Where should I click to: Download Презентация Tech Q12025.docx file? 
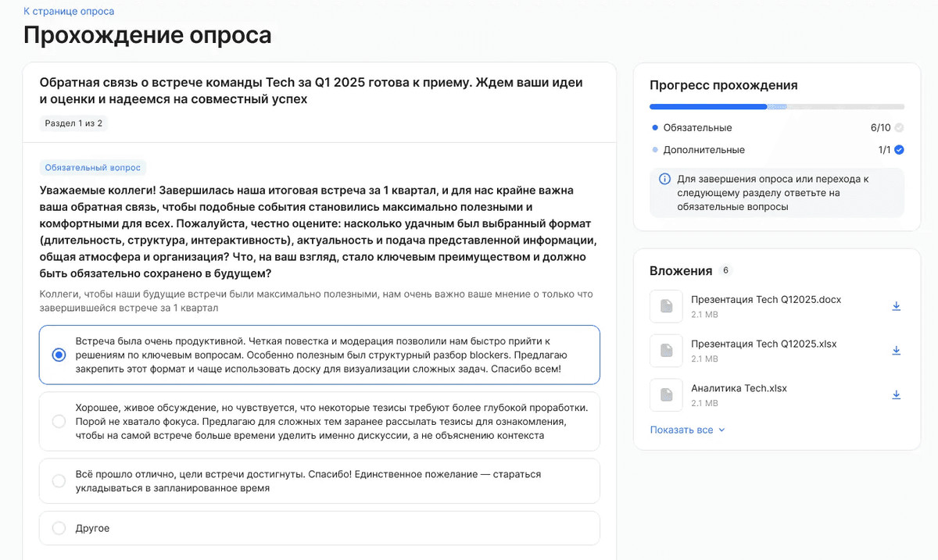(x=897, y=306)
